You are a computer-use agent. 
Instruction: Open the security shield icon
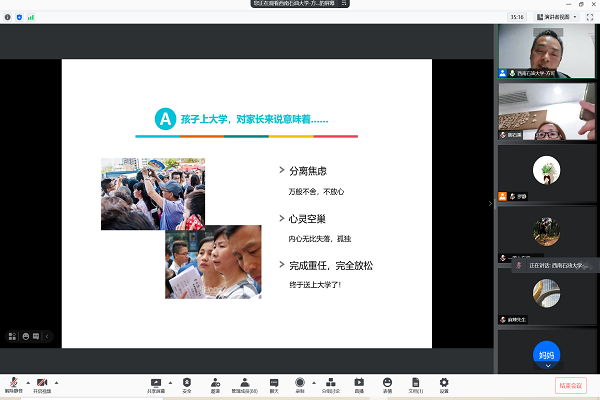tap(187, 383)
